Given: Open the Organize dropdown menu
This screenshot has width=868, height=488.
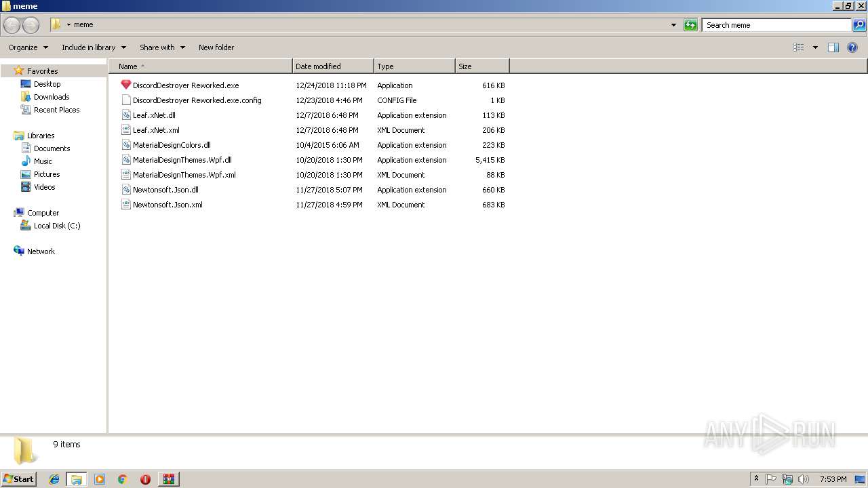Looking at the screenshot, I should pyautogui.click(x=28, y=47).
